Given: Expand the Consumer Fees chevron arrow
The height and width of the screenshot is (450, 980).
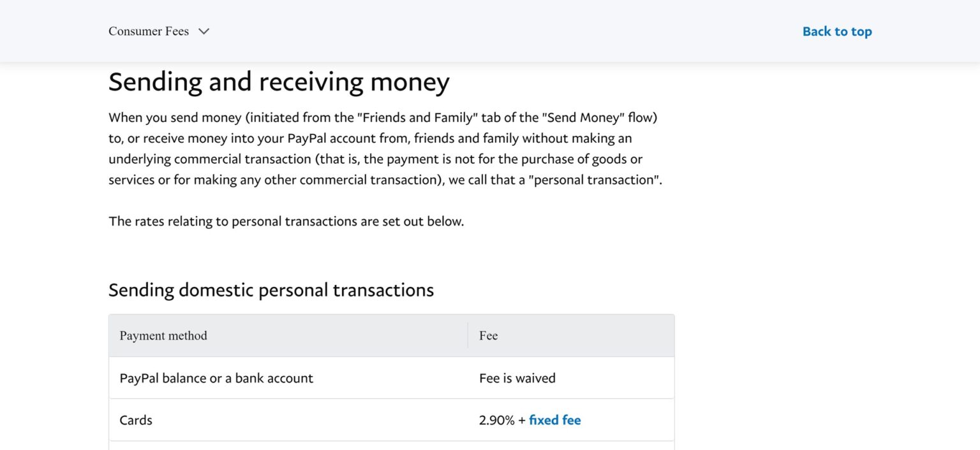Looking at the screenshot, I should (x=204, y=31).
